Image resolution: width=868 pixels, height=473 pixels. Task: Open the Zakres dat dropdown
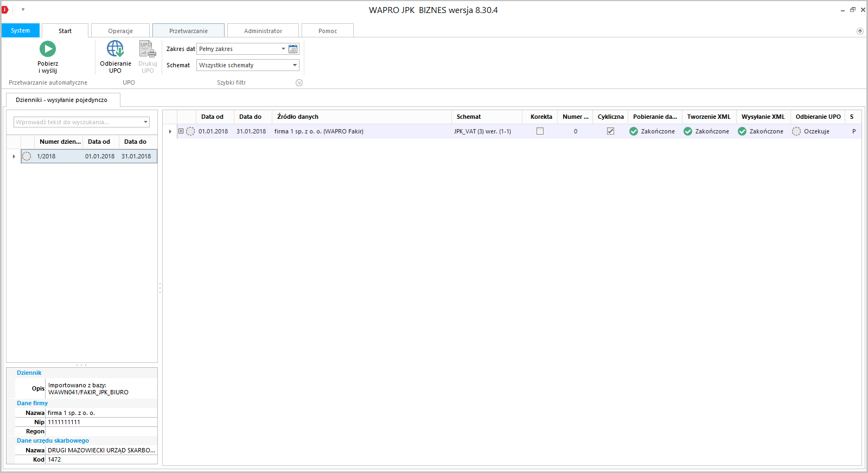283,49
